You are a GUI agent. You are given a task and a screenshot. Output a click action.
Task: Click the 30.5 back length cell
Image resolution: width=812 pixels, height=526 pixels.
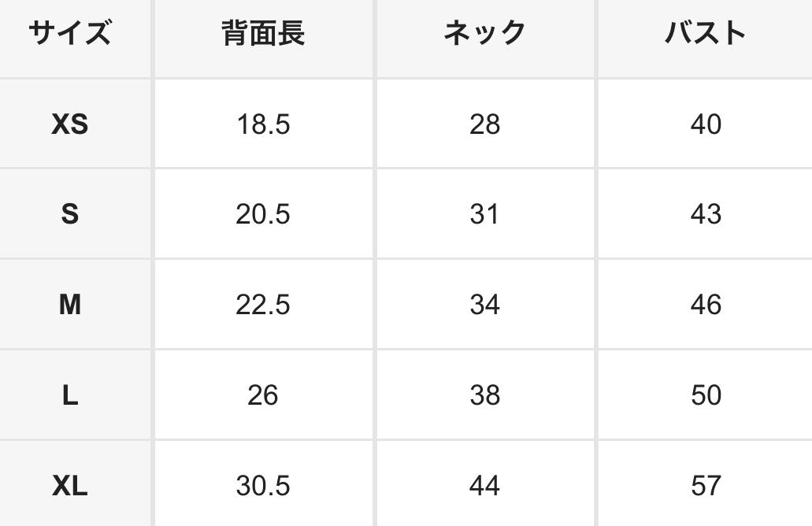point(263,486)
